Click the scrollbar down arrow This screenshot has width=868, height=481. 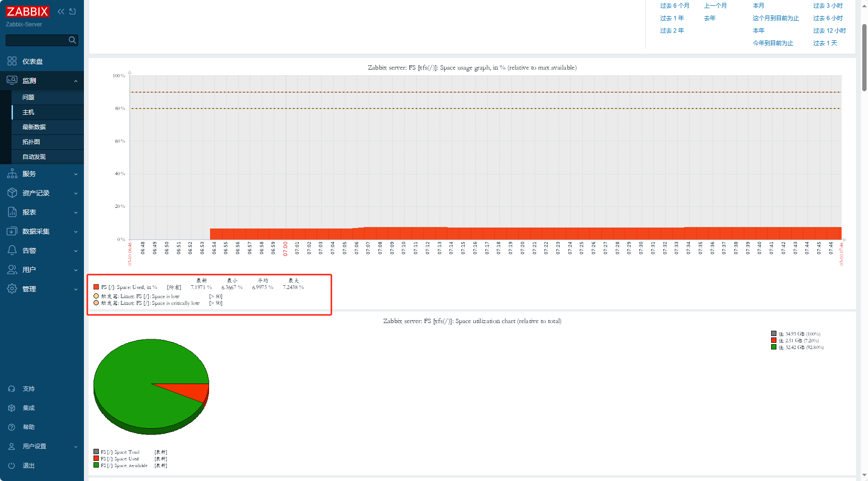click(864, 475)
